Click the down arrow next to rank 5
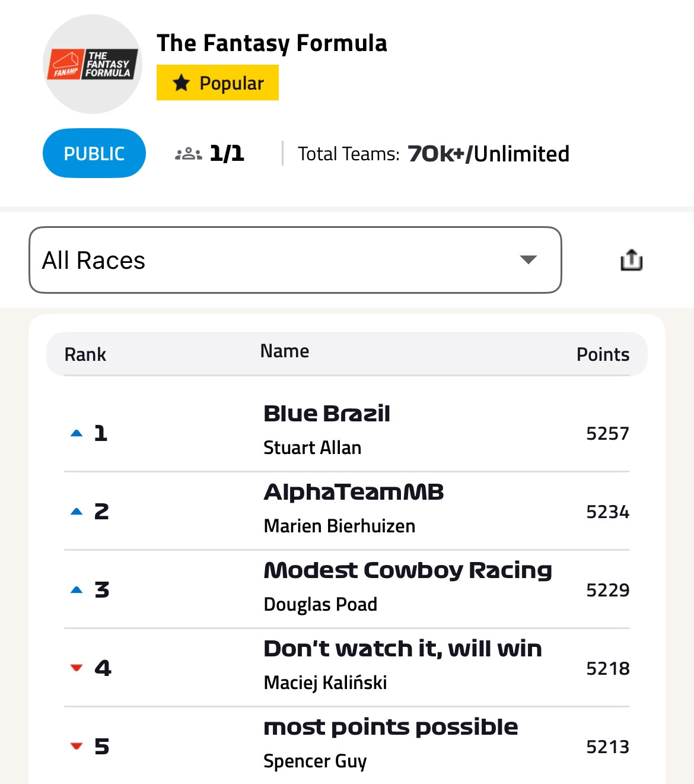 [x=76, y=745]
